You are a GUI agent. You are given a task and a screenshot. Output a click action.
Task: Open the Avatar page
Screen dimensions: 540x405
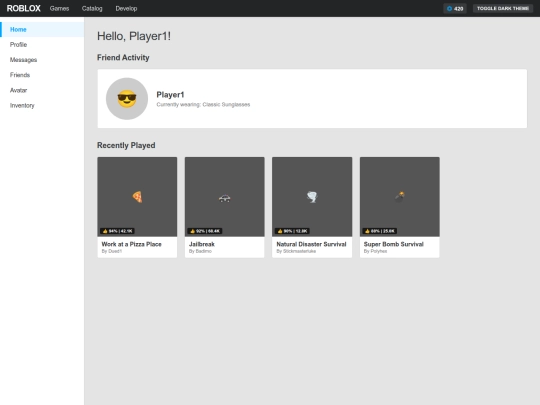(x=42, y=90)
